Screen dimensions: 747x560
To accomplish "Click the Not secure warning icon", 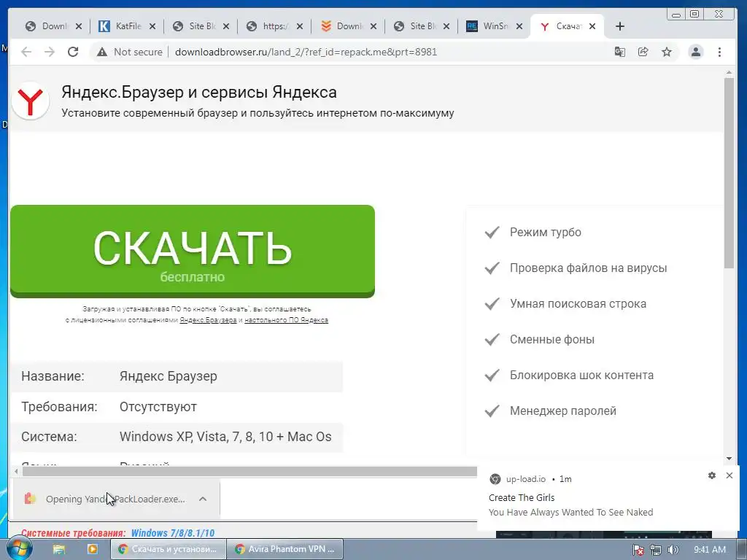I will tap(102, 52).
